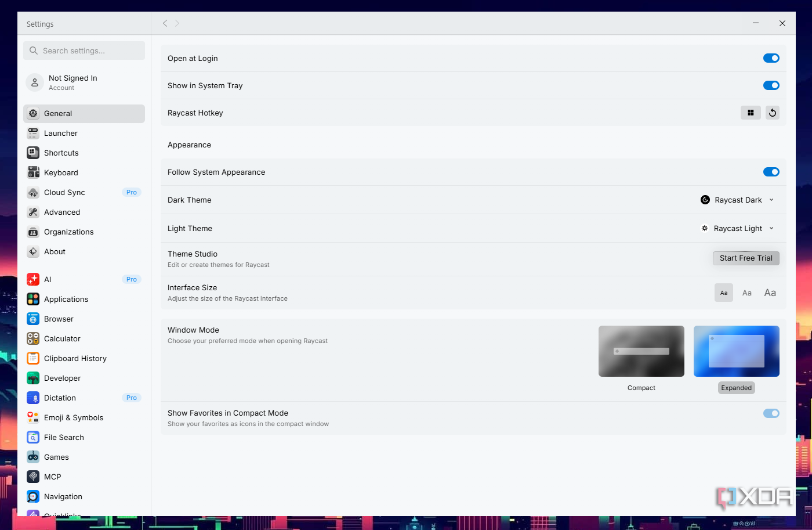The height and width of the screenshot is (530, 812).
Task: Open Advanced wrench icon
Action: [x=33, y=212]
